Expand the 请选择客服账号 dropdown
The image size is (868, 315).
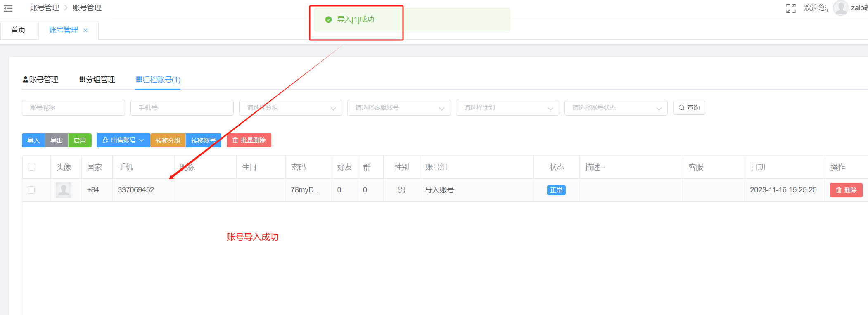[398, 108]
